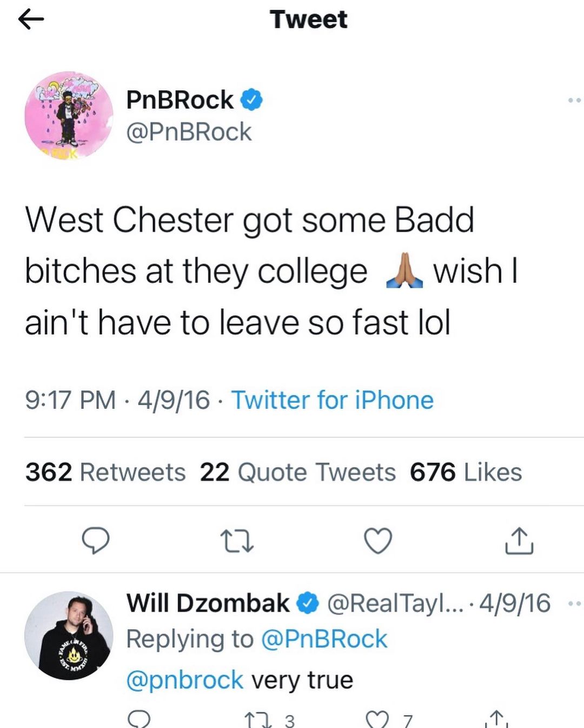Like Will Dzombak's reply
Screen dimensions: 584x728
pyautogui.click(x=377, y=720)
